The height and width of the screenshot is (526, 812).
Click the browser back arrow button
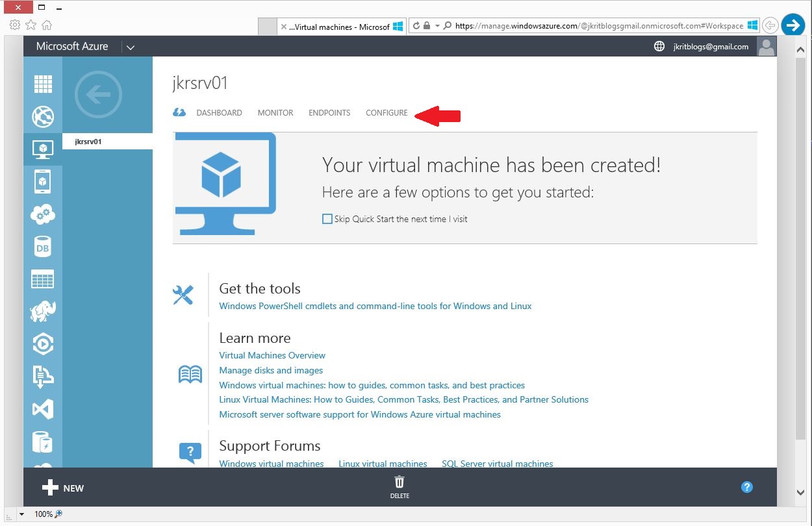point(770,25)
